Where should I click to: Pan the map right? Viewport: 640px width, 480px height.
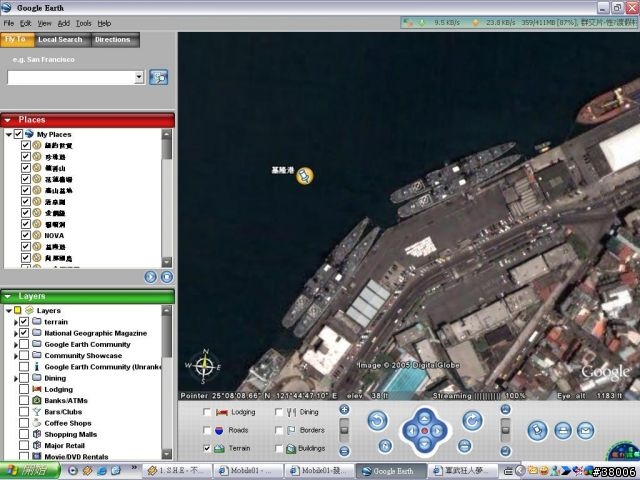click(438, 431)
